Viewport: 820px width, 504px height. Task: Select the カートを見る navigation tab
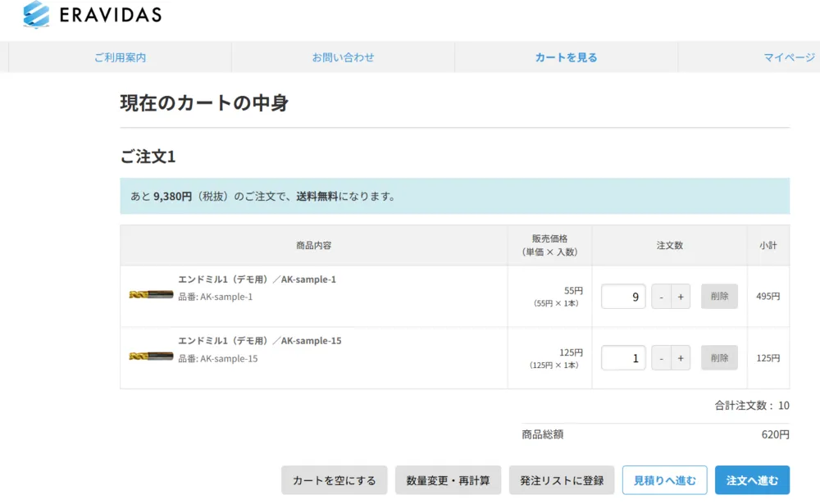[x=566, y=57]
